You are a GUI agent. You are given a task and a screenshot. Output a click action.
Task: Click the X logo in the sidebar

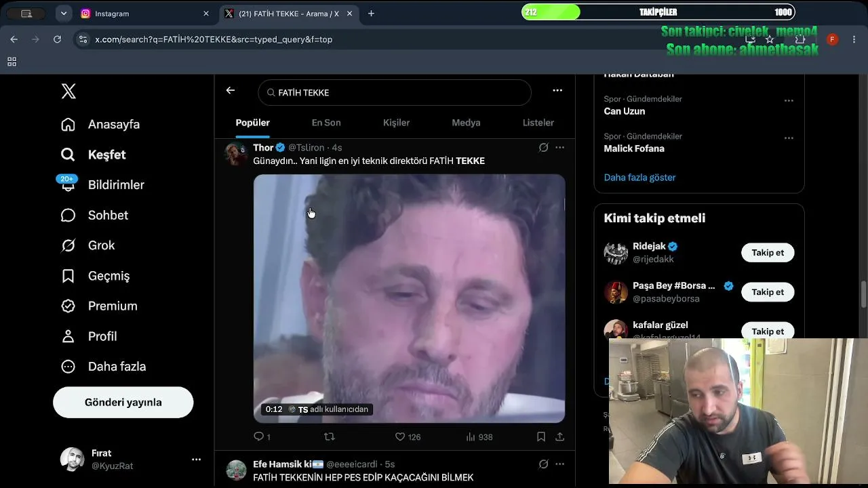(x=68, y=91)
